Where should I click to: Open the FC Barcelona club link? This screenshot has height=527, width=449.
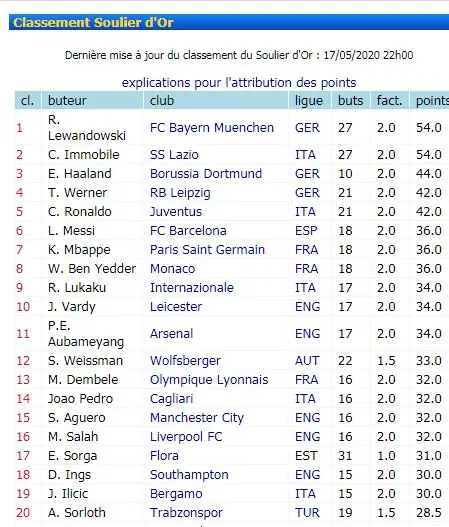pos(188,231)
